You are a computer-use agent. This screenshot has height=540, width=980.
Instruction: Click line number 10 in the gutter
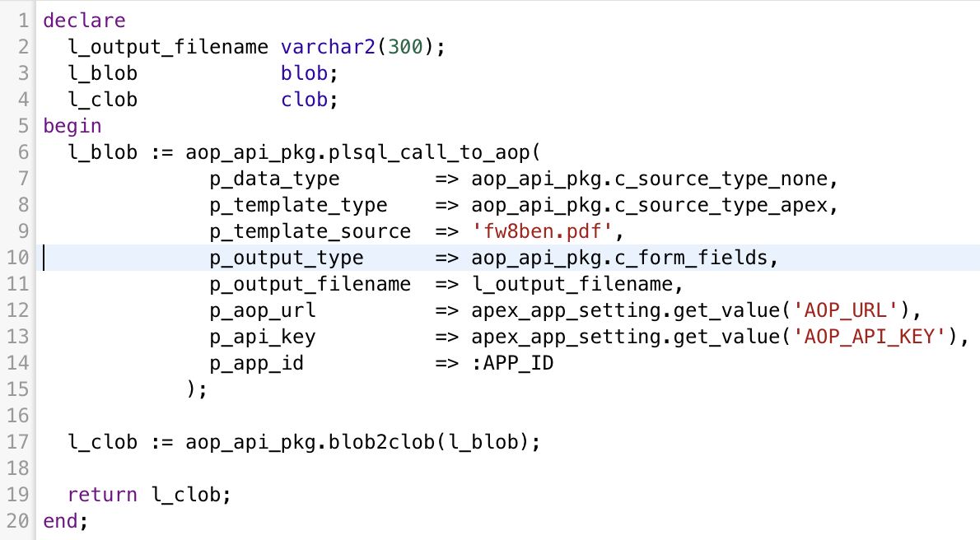[18, 258]
